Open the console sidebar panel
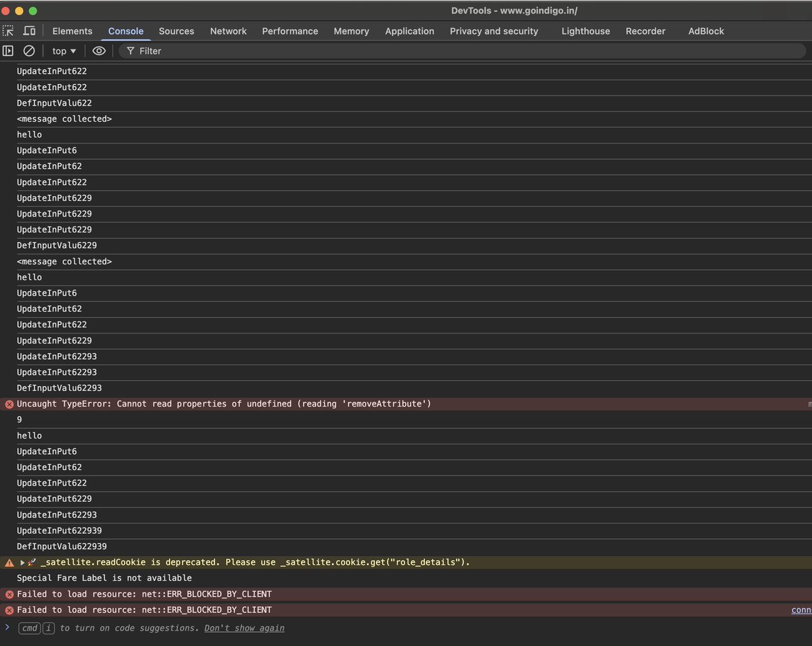 pyautogui.click(x=8, y=50)
